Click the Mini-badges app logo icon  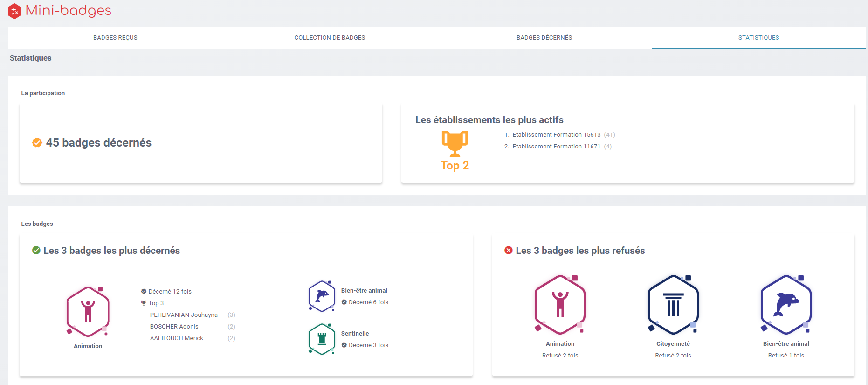14,11
